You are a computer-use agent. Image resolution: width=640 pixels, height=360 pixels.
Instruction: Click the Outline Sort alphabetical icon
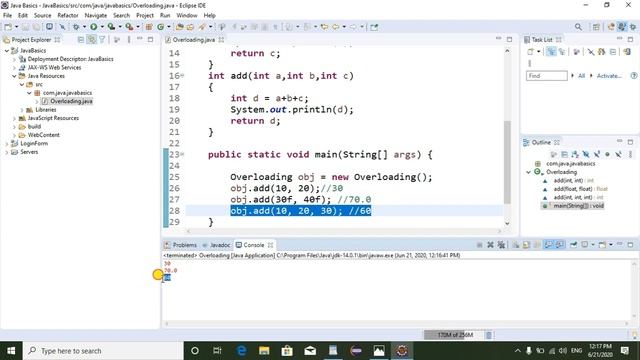575,154
